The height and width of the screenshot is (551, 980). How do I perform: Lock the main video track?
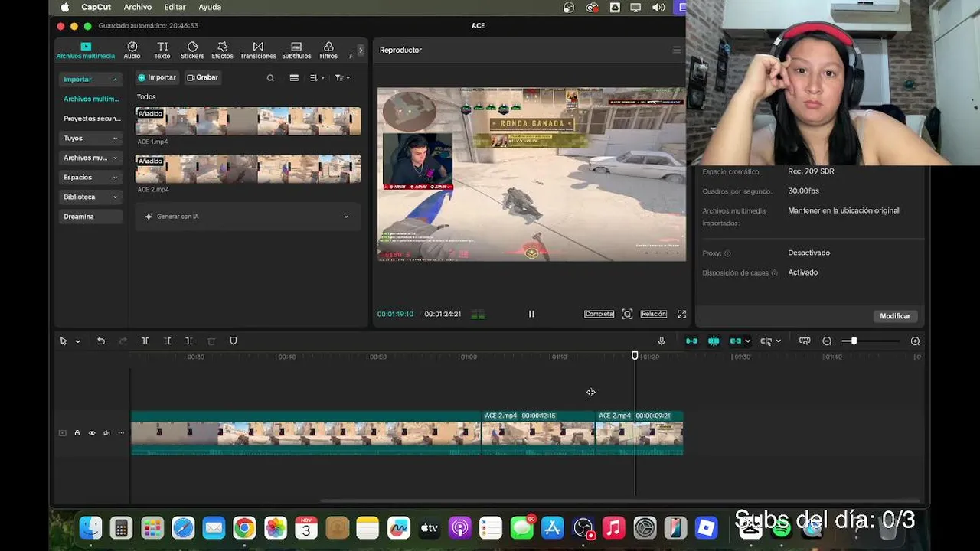77,433
